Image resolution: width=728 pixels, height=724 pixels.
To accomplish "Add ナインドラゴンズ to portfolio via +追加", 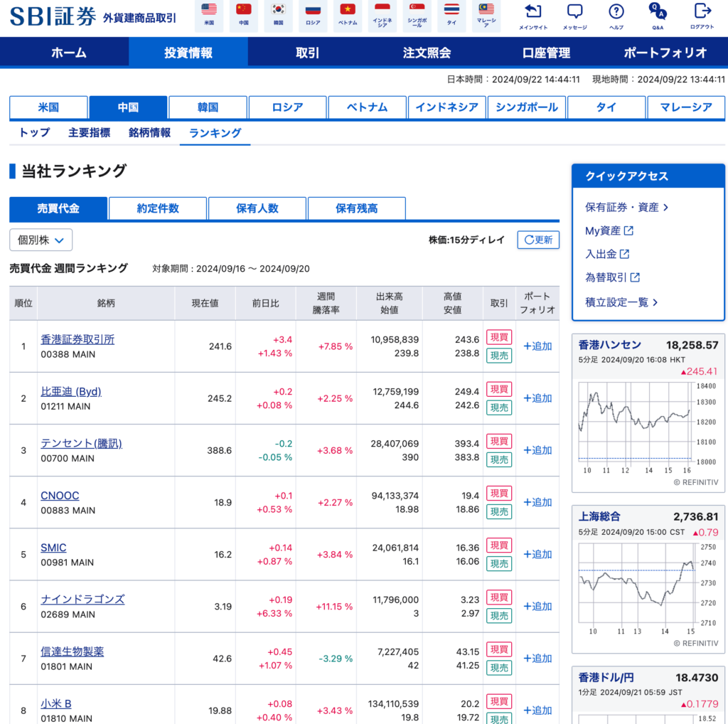I will (x=537, y=606).
